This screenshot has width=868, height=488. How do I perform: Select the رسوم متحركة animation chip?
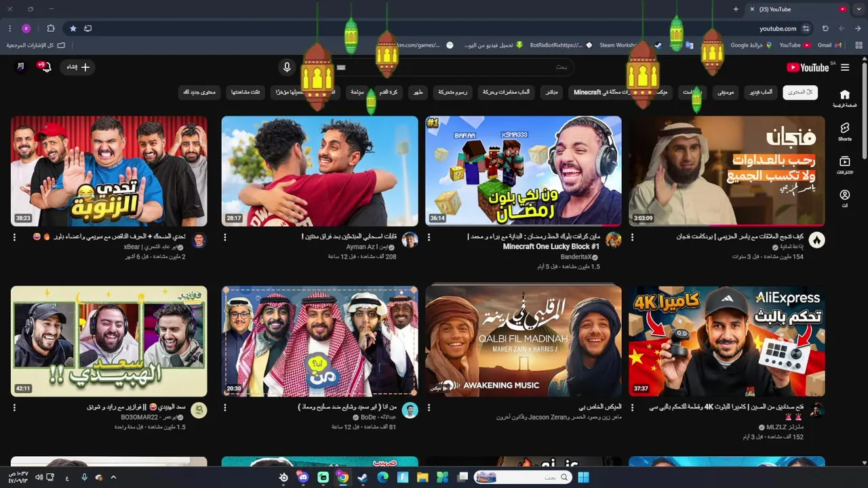[452, 92]
